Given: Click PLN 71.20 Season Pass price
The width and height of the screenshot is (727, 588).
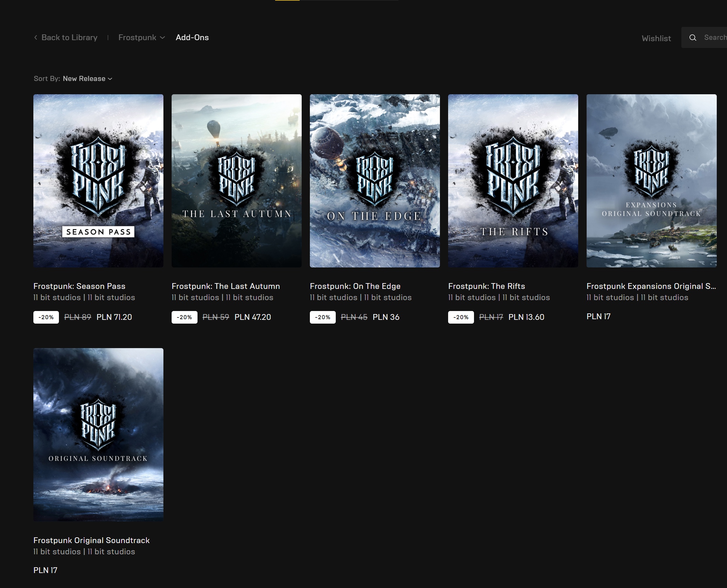Looking at the screenshot, I should click(x=114, y=317).
